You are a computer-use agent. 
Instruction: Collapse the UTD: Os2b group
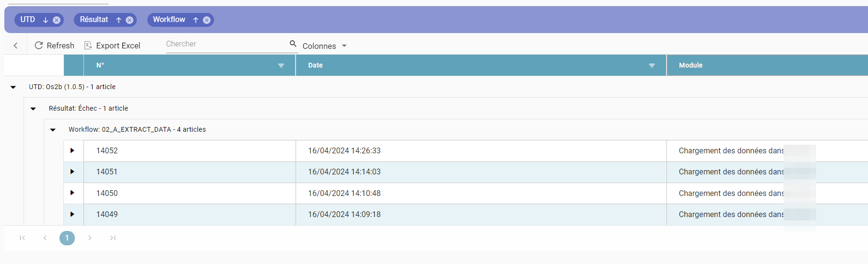point(13,87)
